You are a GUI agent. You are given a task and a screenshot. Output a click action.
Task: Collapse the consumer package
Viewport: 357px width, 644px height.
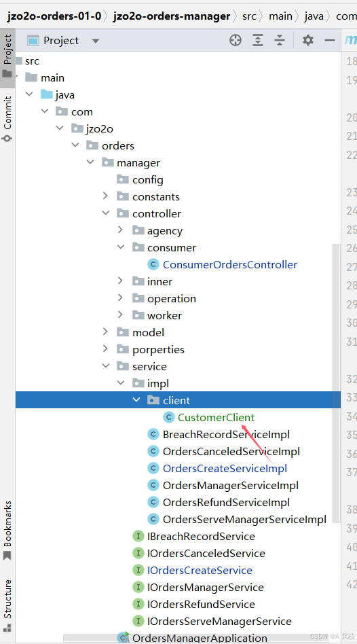[x=121, y=247]
